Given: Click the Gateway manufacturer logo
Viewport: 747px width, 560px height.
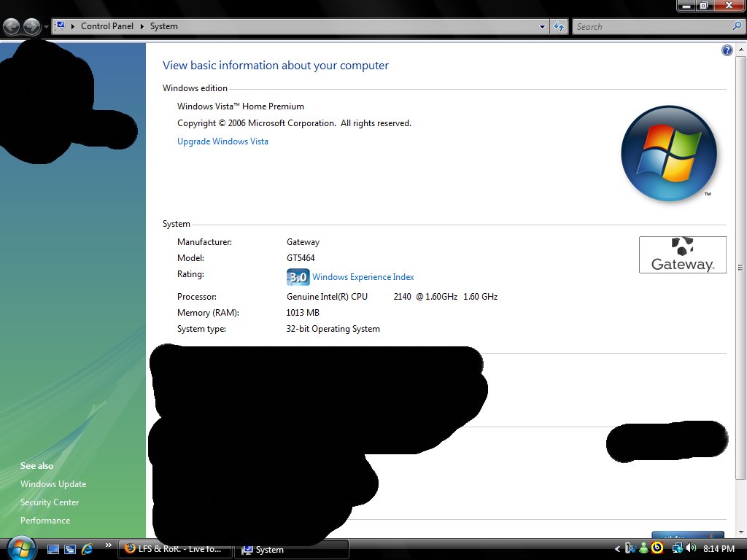Looking at the screenshot, I should [x=682, y=254].
